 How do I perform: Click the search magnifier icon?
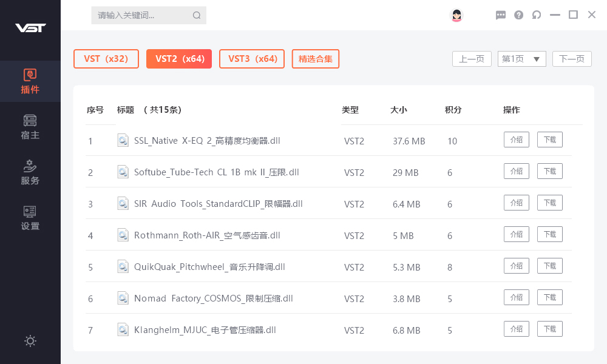coord(197,15)
